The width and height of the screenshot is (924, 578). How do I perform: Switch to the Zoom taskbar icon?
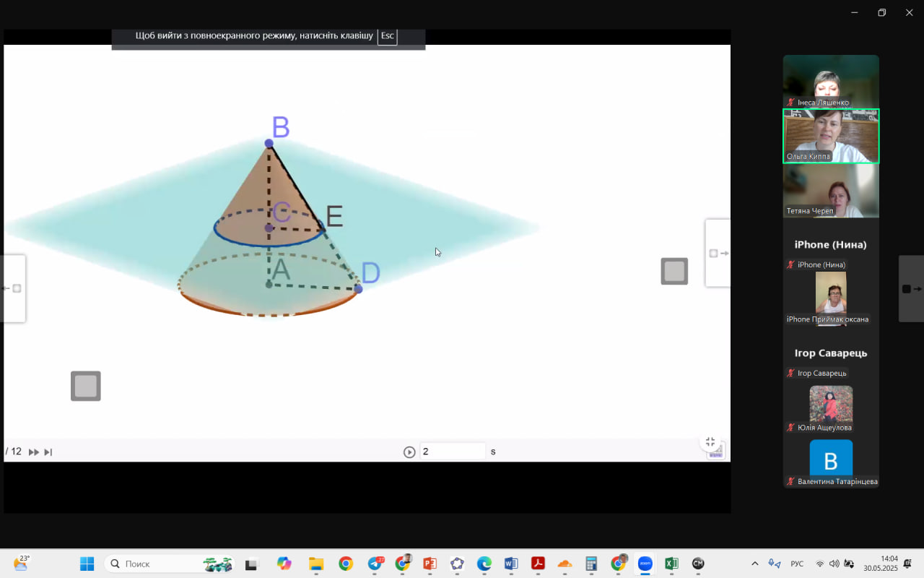645,564
